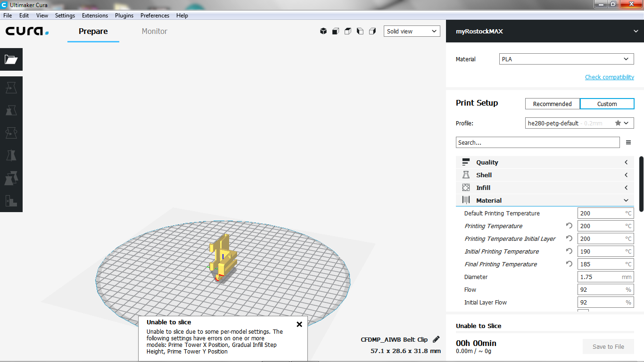
Task: Switch camera to 3D view cube icon
Action: [323, 31]
